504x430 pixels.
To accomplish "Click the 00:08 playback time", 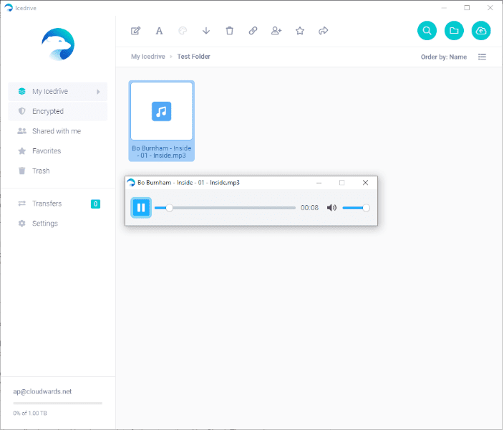I will click(309, 208).
